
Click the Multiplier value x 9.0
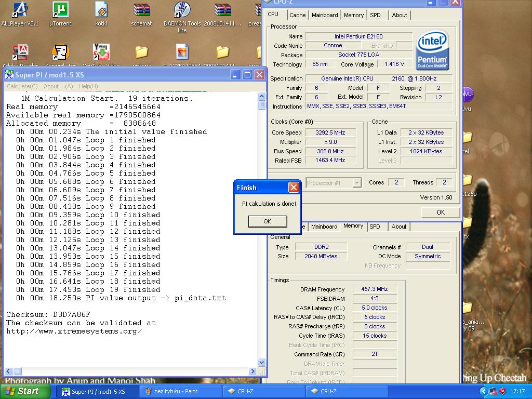click(x=330, y=142)
